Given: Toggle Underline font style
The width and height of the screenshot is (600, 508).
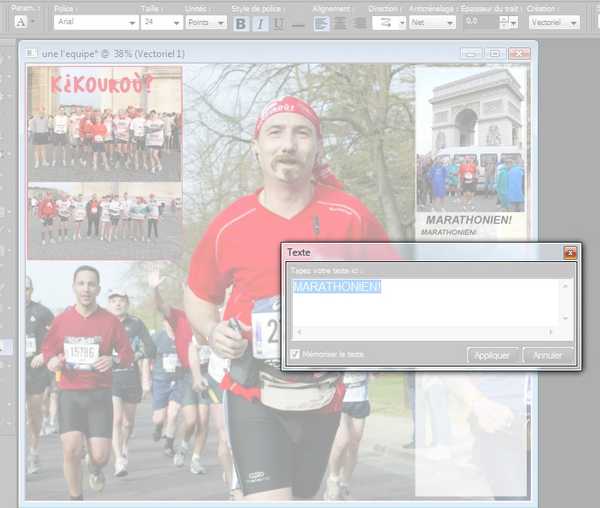Looking at the screenshot, I should [x=279, y=24].
